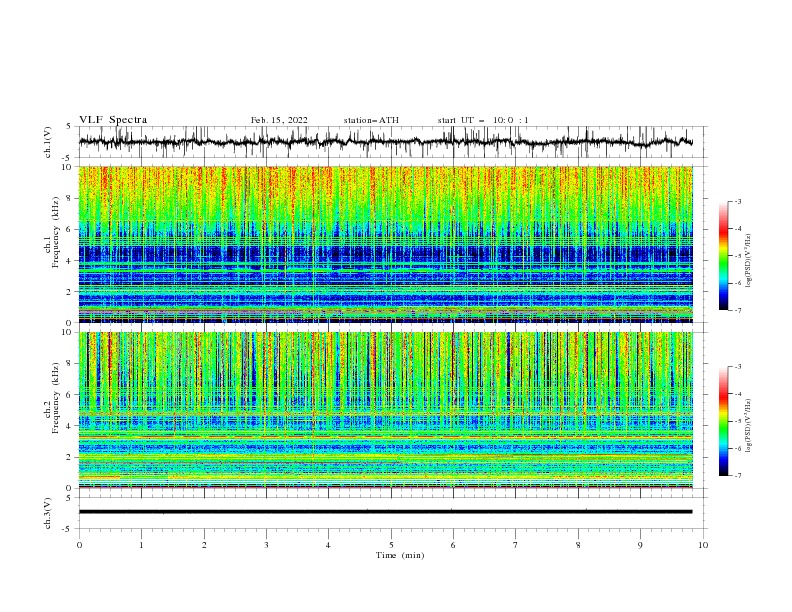This screenshot has height=612, width=792.
Task: Click the "ch.3(V)" axis label
Action: point(48,513)
